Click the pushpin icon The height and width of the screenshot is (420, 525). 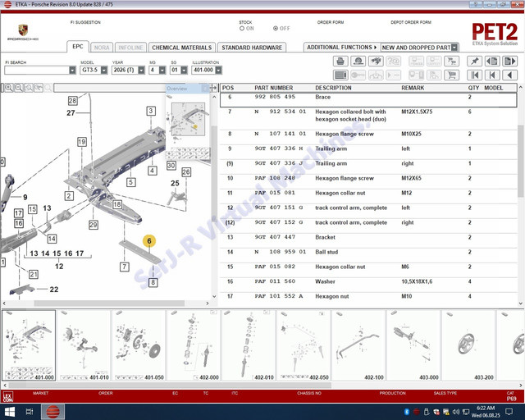[x=474, y=62]
